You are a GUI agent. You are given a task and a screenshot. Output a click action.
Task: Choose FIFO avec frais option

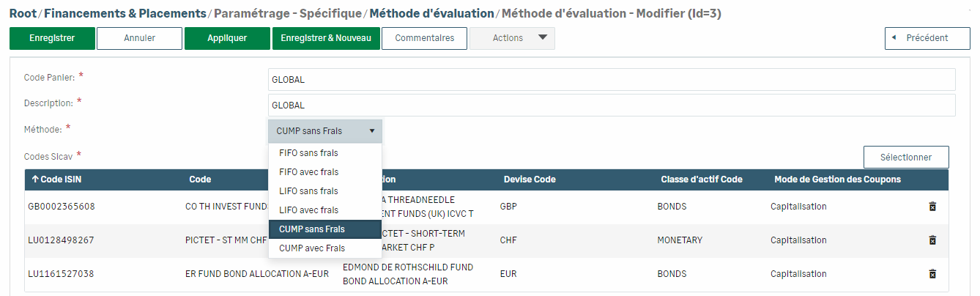click(308, 172)
